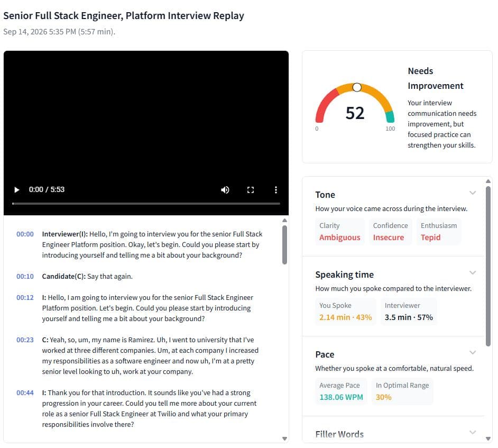Click the Clarity Ambiguous card
Image resolution: width=498 pixels, height=448 pixels.
(x=340, y=232)
